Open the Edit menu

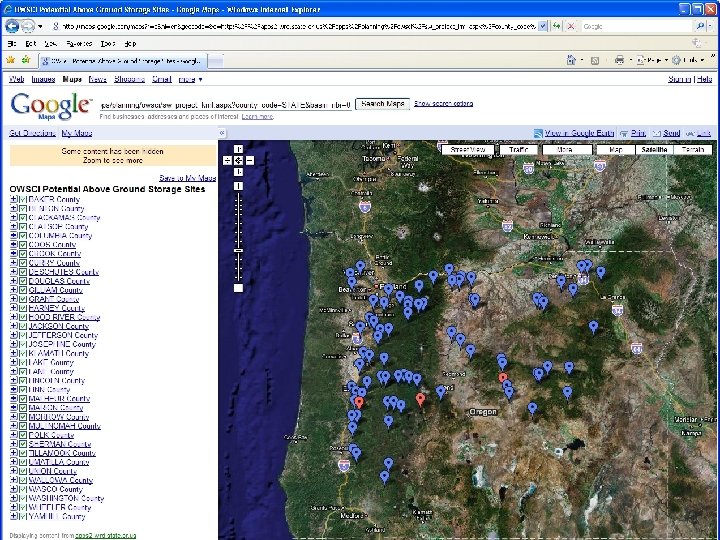click(30, 44)
